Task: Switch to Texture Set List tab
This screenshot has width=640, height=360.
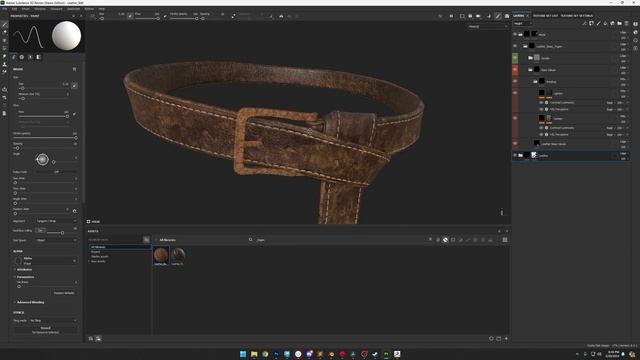Action: [x=545, y=16]
